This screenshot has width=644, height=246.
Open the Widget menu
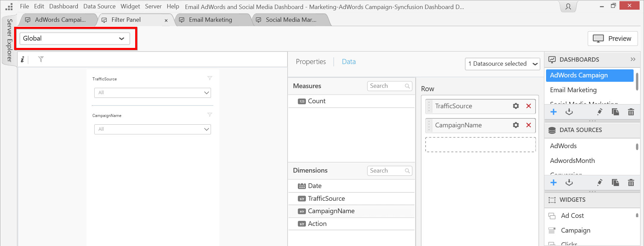130,6
